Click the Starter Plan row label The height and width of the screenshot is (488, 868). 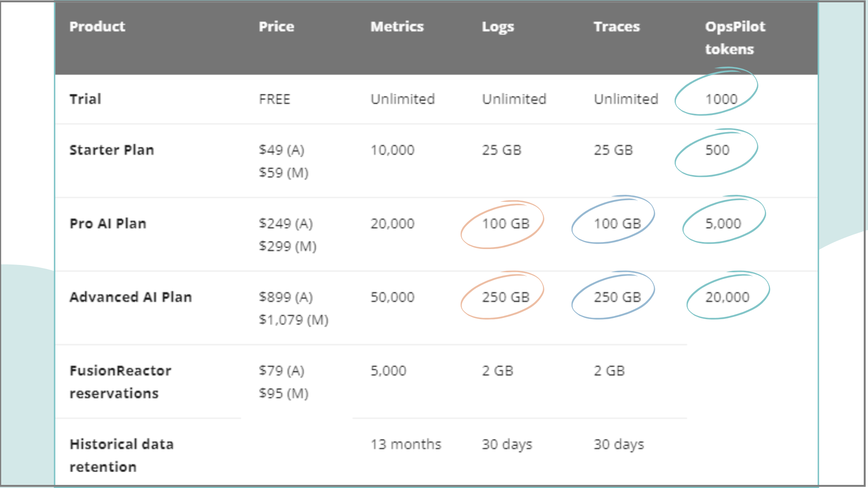[112, 150]
